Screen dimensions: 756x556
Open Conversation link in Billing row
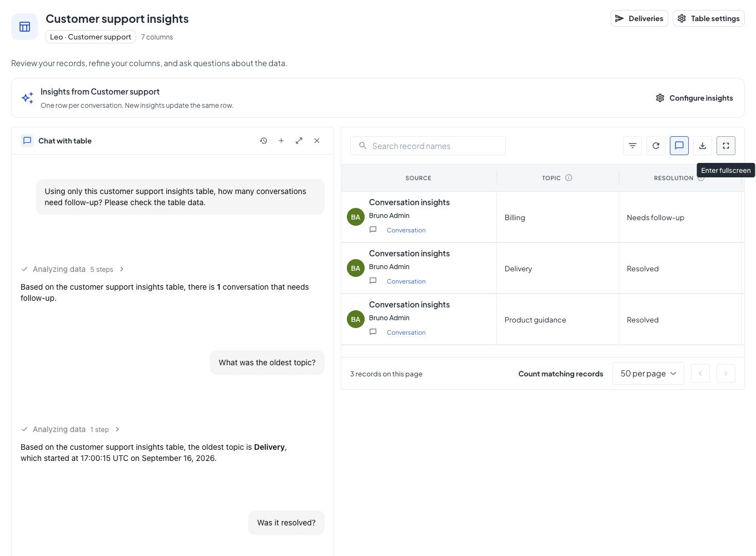click(x=406, y=230)
